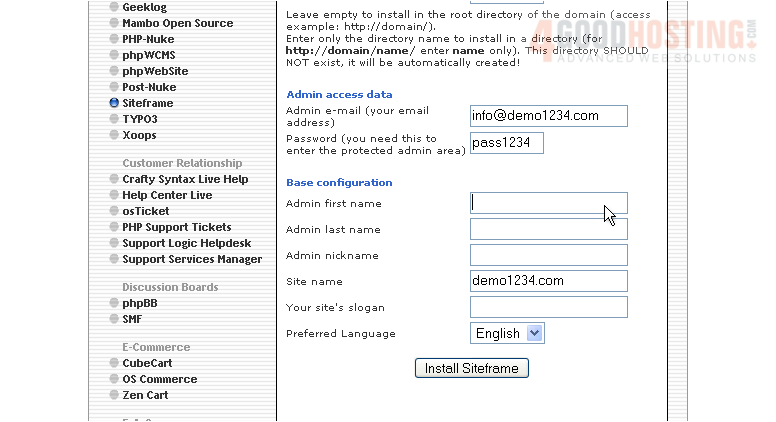776x422 pixels.
Task: Choose PHP-Nuke in the sidebar
Action: click(x=148, y=39)
